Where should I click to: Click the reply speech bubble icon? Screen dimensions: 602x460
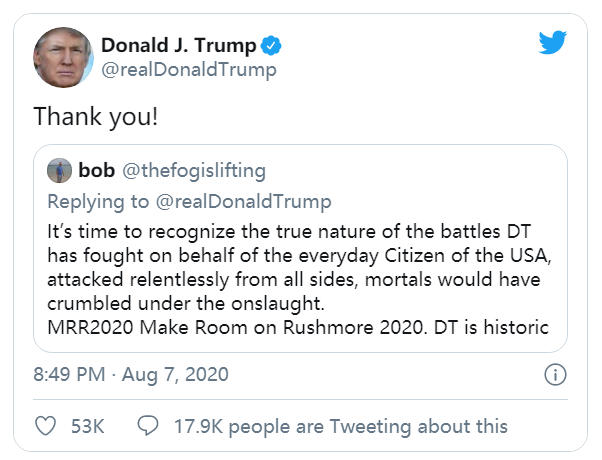click(x=146, y=426)
